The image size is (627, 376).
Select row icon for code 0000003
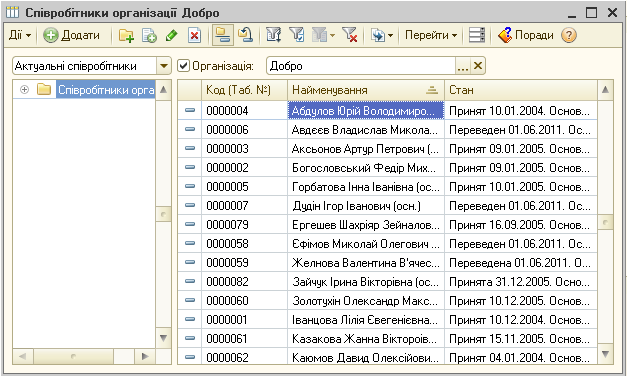click(190, 148)
